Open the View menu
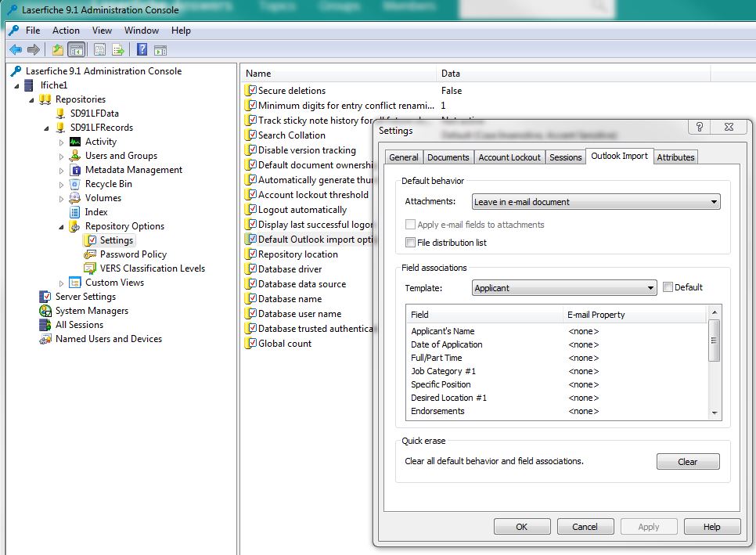The width and height of the screenshot is (756, 555). tap(102, 31)
